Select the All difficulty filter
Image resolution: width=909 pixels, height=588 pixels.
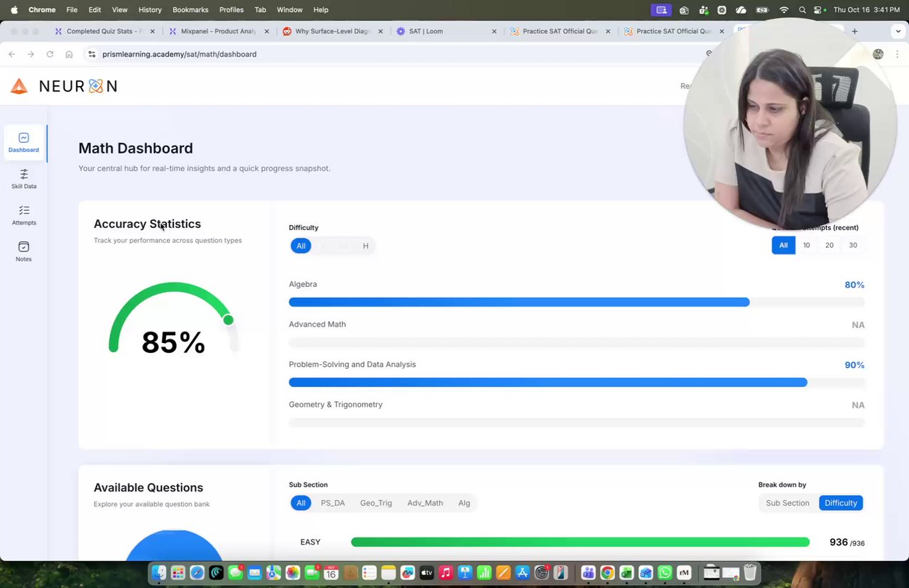click(x=301, y=246)
